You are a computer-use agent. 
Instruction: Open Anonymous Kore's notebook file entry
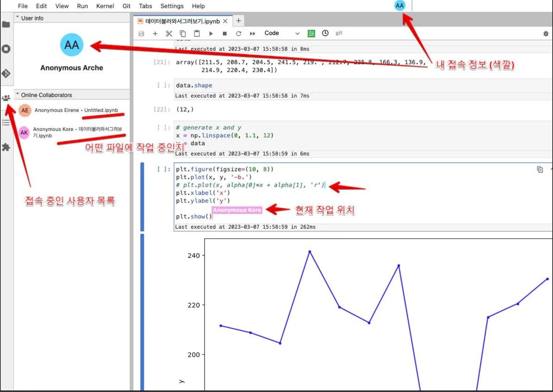click(77, 132)
